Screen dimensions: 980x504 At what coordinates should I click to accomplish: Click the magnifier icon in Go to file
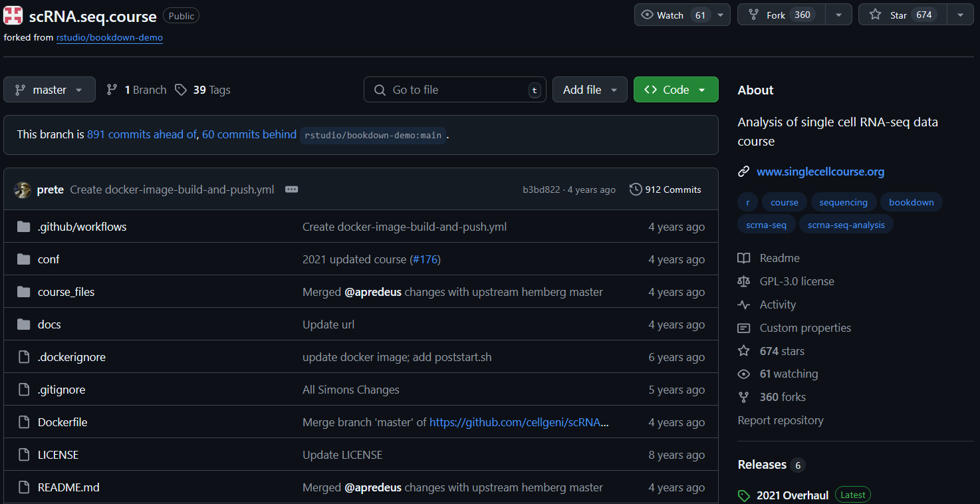(380, 90)
